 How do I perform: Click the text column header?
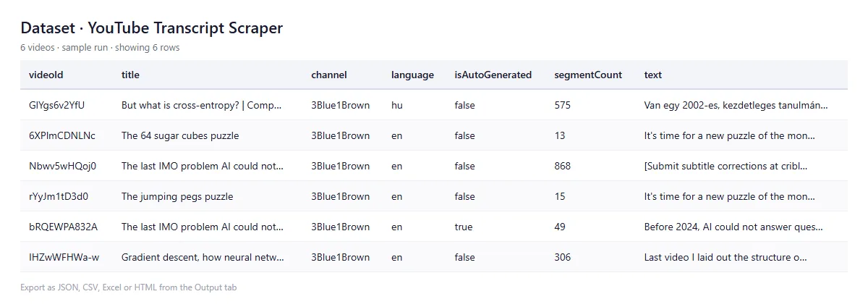pyautogui.click(x=653, y=75)
